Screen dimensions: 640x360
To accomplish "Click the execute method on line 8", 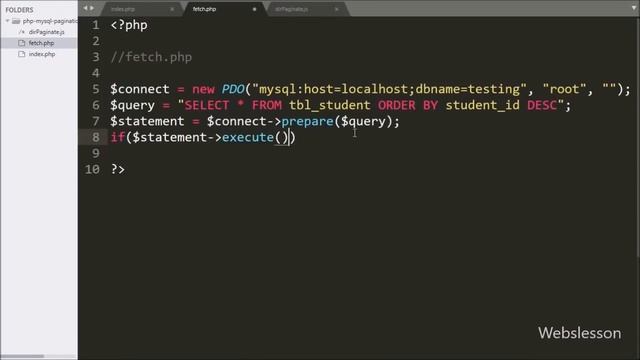I will tap(248, 138).
